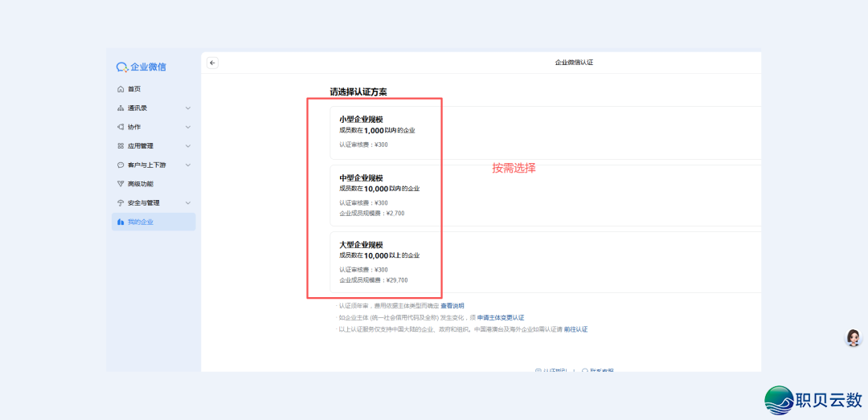Click the 申请主体变更认证 link
Image resolution: width=868 pixels, height=420 pixels.
tap(500, 318)
